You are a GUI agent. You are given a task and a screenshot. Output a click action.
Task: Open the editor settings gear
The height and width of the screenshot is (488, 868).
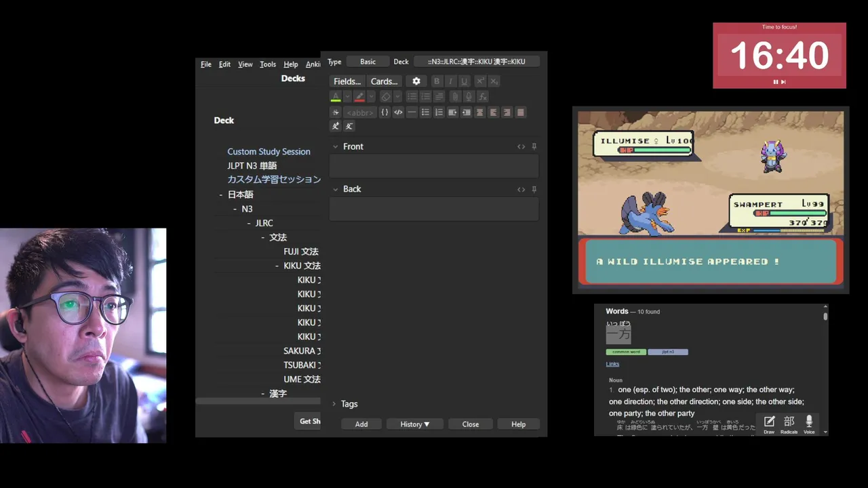416,81
